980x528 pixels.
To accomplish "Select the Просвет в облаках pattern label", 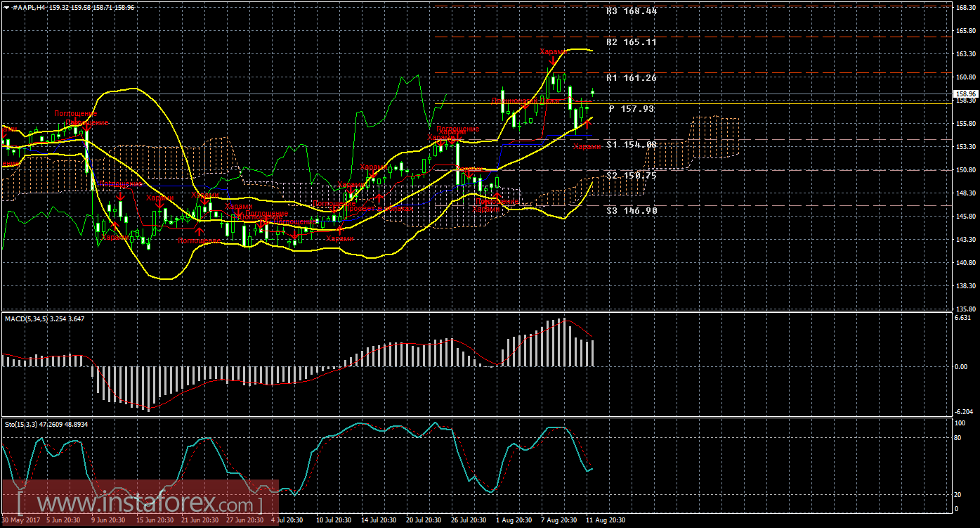I will [380, 209].
